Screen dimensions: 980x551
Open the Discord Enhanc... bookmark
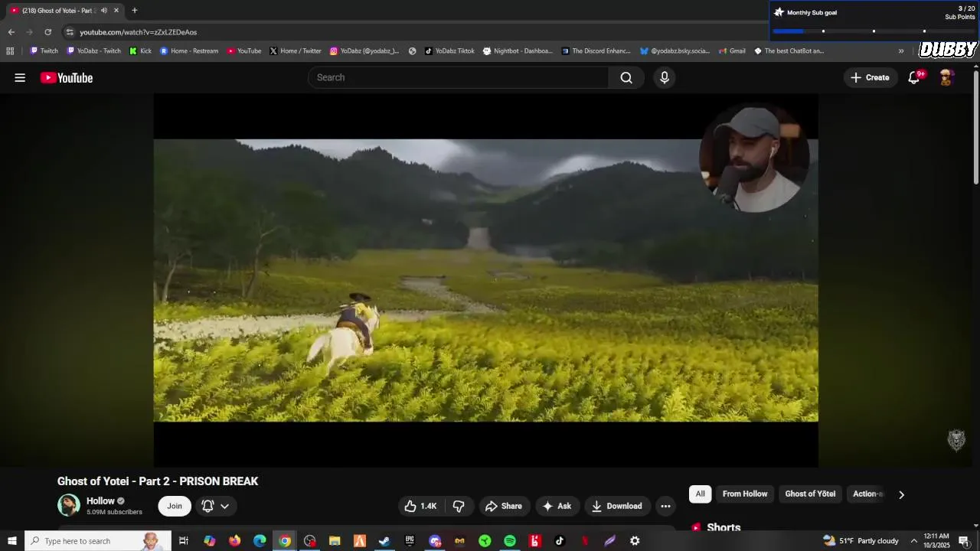click(x=596, y=51)
